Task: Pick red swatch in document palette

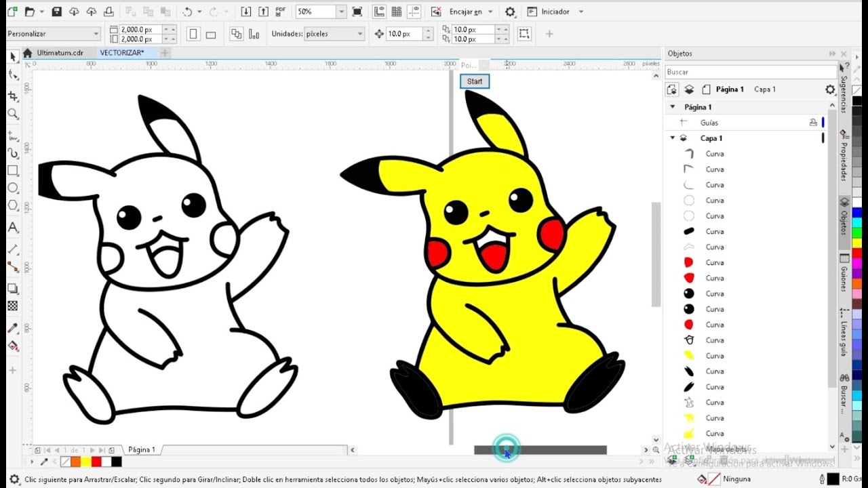Action: 96,462
